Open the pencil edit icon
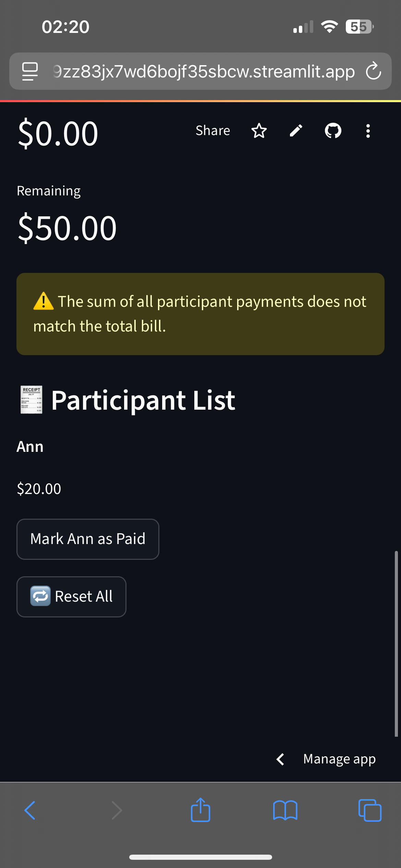Screen dimensions: 401x868 click(x=296, y=131)
